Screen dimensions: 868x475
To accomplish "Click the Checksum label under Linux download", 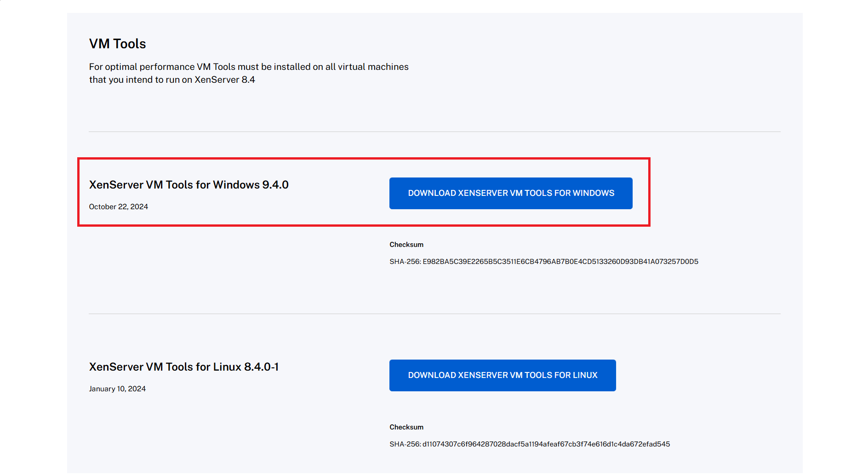I will [x=406, y=427].
